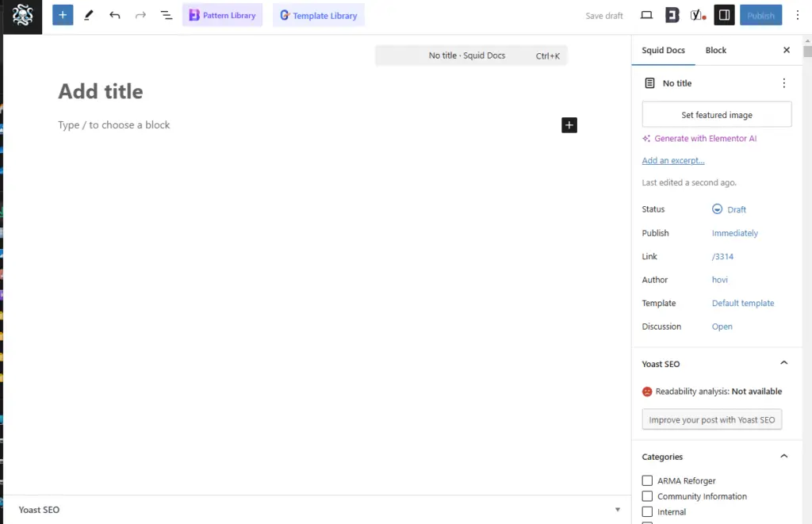The width and height of the screenshot is (812, 524).
Task: Edit the /3314 link slug
Action: click(722, 256)
